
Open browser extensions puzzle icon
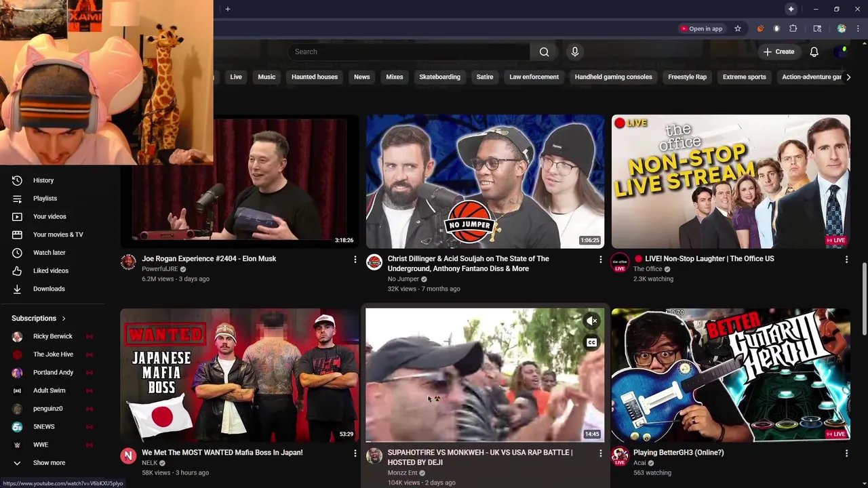point(793,28)
